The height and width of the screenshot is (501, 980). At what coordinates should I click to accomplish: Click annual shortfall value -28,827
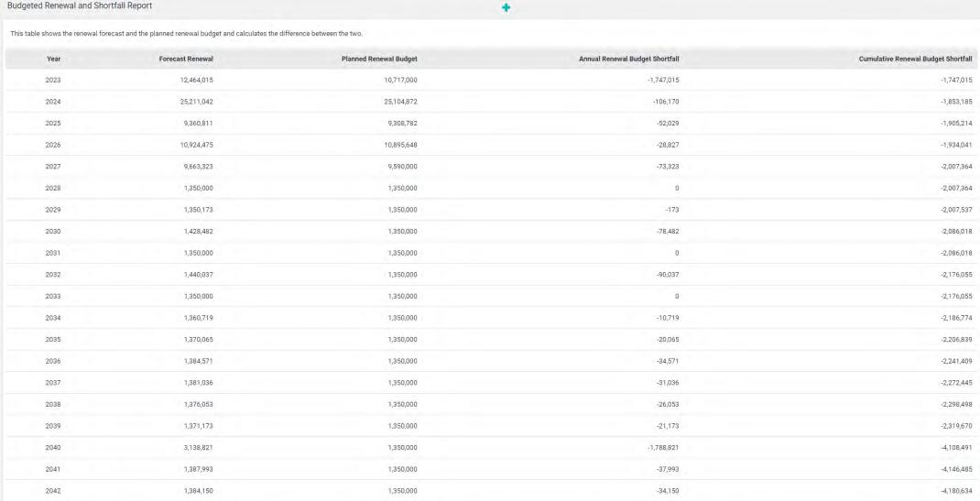[668, 145]
